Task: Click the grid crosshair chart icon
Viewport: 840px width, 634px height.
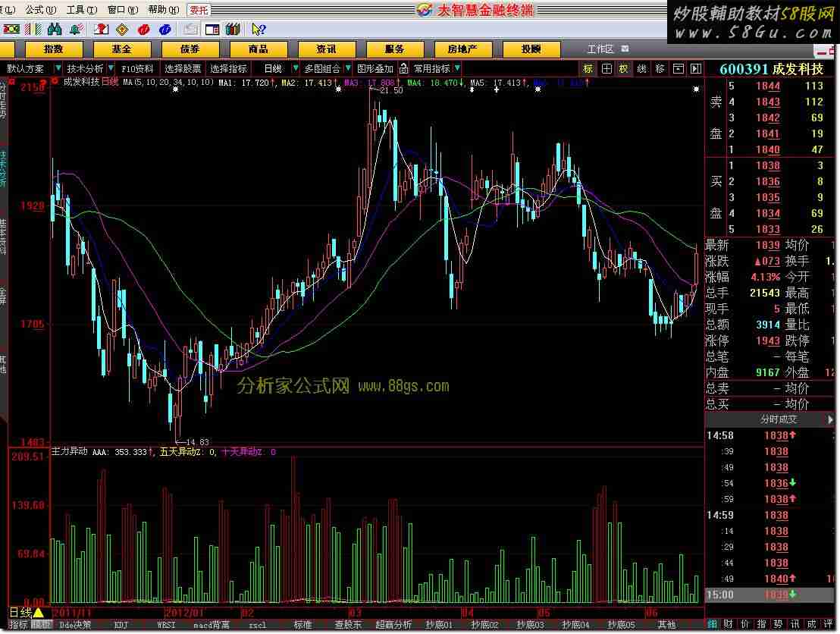Action: coord(606,68)
